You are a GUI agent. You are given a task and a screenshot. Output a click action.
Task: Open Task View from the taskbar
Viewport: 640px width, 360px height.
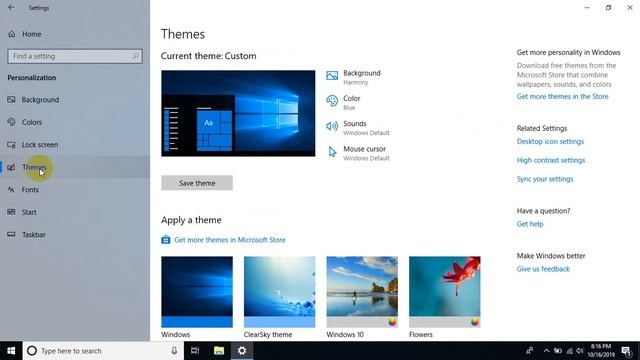pos(195,351)
